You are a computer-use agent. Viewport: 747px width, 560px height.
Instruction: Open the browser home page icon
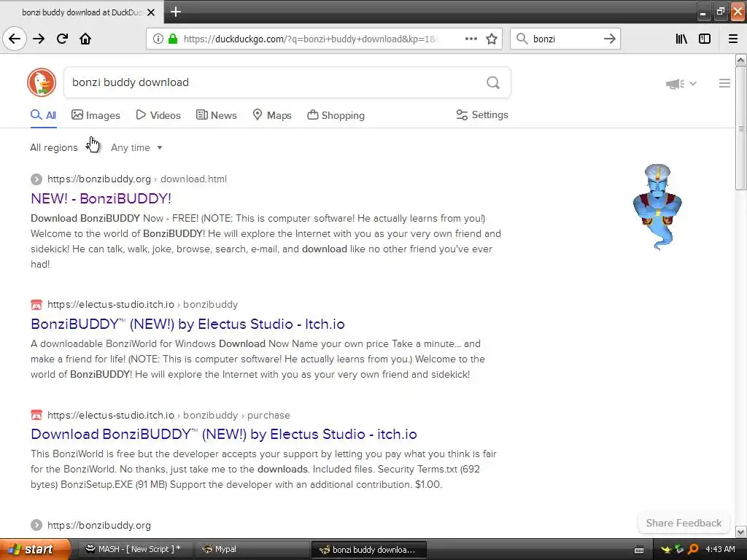point(85,39)
